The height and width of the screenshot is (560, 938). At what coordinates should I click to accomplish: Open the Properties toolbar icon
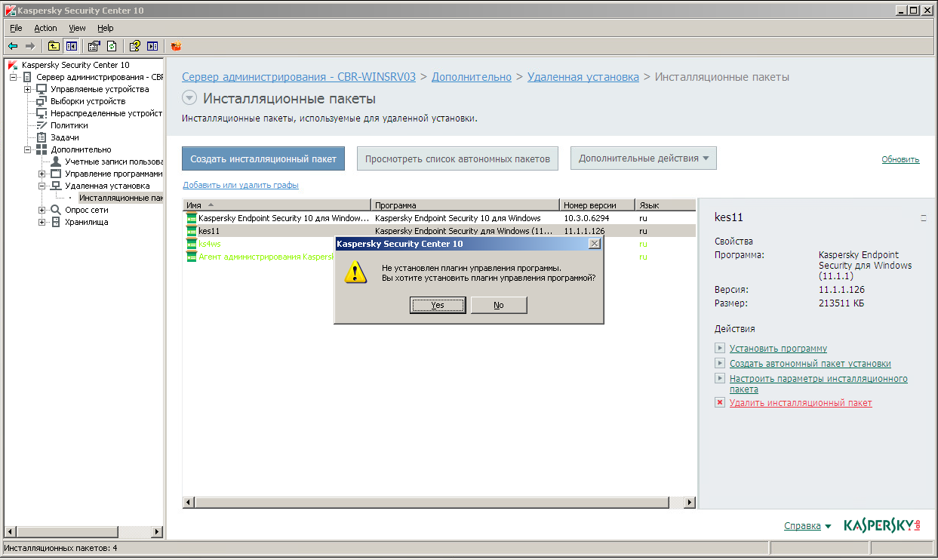(x=94, y=46)
